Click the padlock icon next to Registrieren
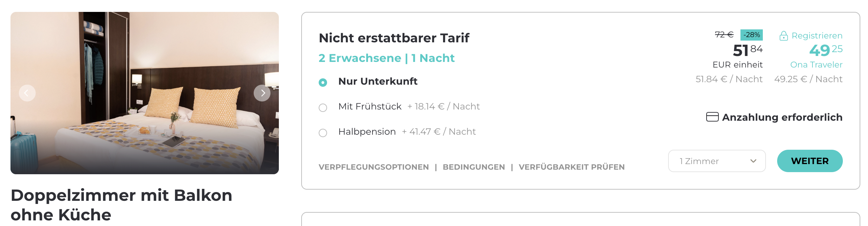Screen dimensions: 868x226 coord(783,36)
